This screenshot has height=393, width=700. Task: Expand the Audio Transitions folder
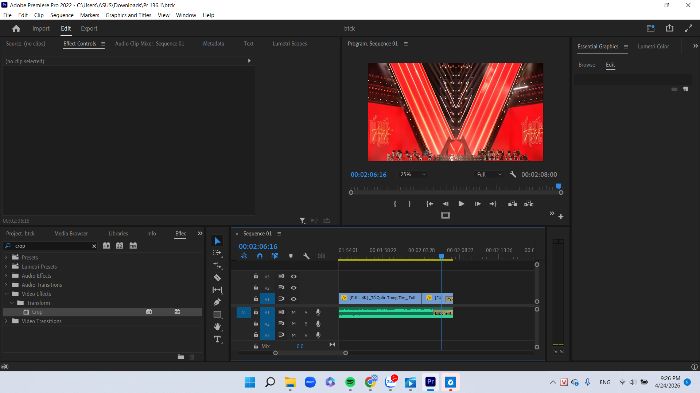6,284
